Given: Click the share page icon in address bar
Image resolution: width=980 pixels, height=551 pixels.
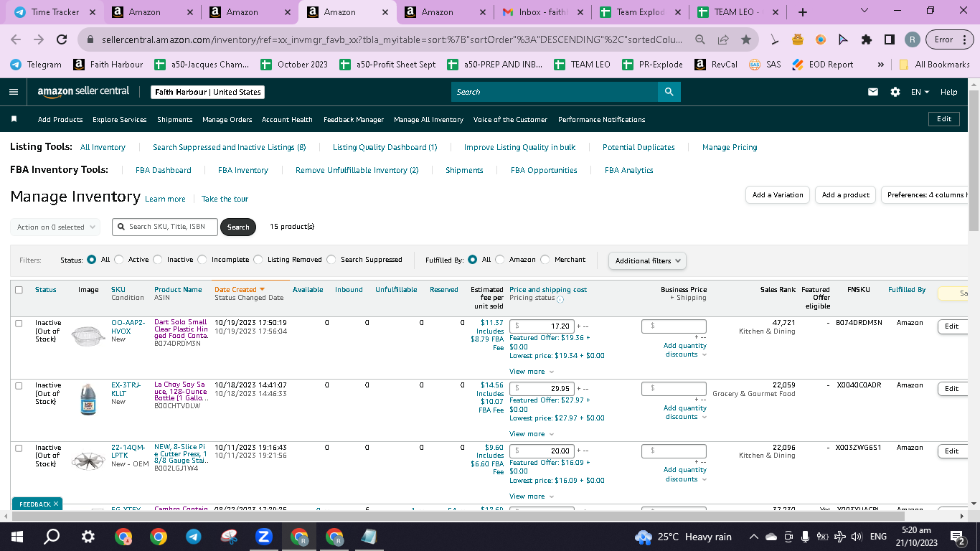Looking at the screenshot, I should tap(723, 39).
